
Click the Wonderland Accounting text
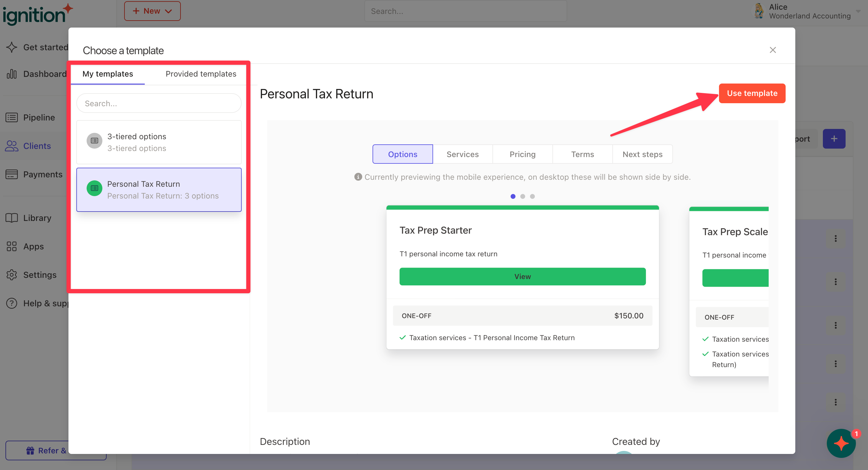[810, 16]
